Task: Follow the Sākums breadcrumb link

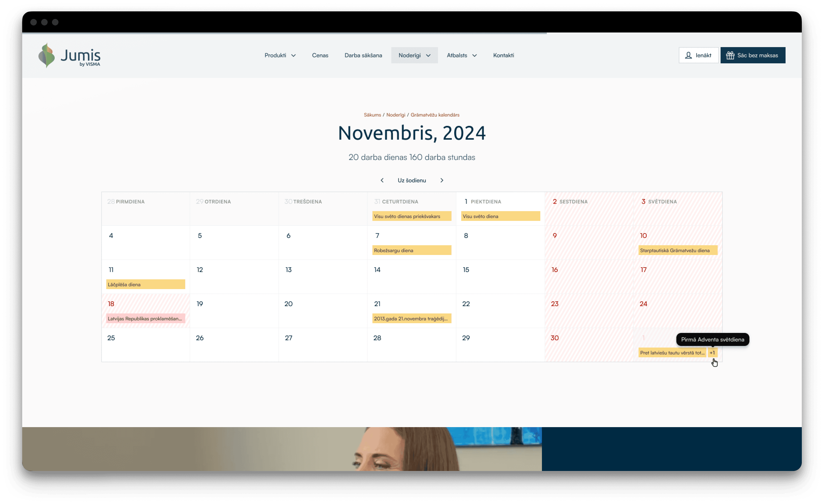Action: coord(372,115)
